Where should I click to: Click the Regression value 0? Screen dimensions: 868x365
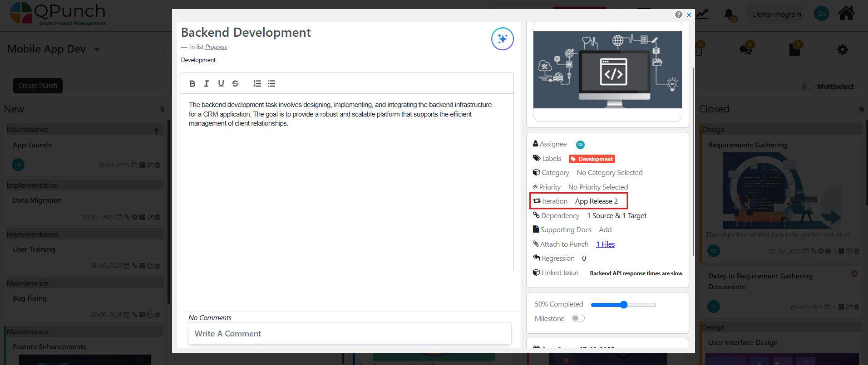tap(584, 258)
